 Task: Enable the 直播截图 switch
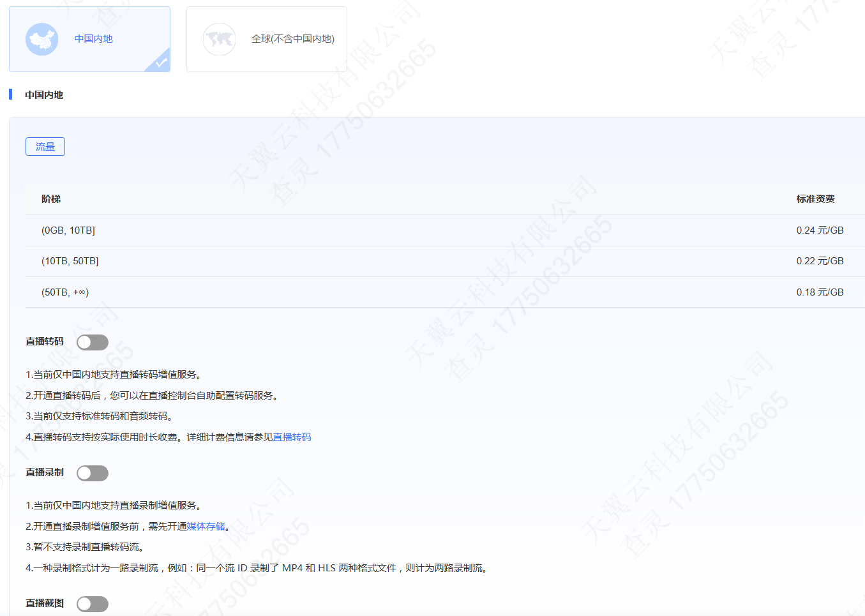point(93,604)
